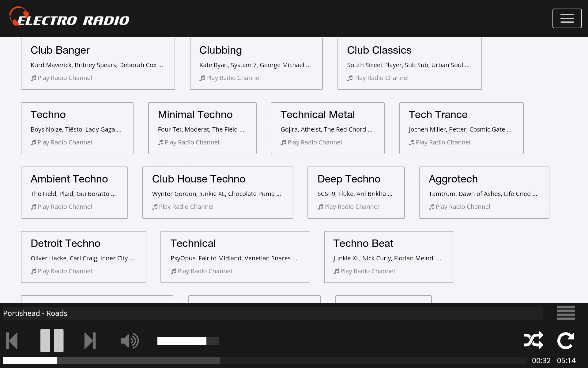This screenshot has height=368, width=588.
Task: Open the playlist panel icon
Action: [566, 313]
